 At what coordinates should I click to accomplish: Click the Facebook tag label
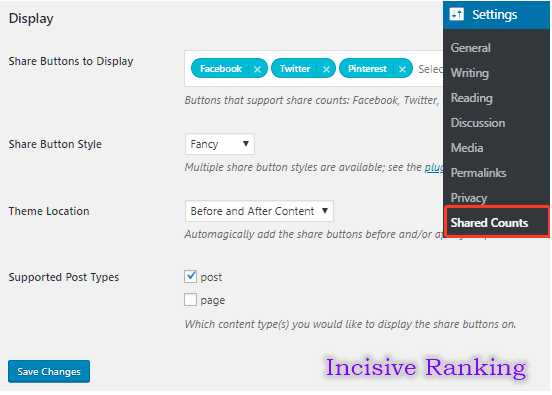click(x=221, y=69)
